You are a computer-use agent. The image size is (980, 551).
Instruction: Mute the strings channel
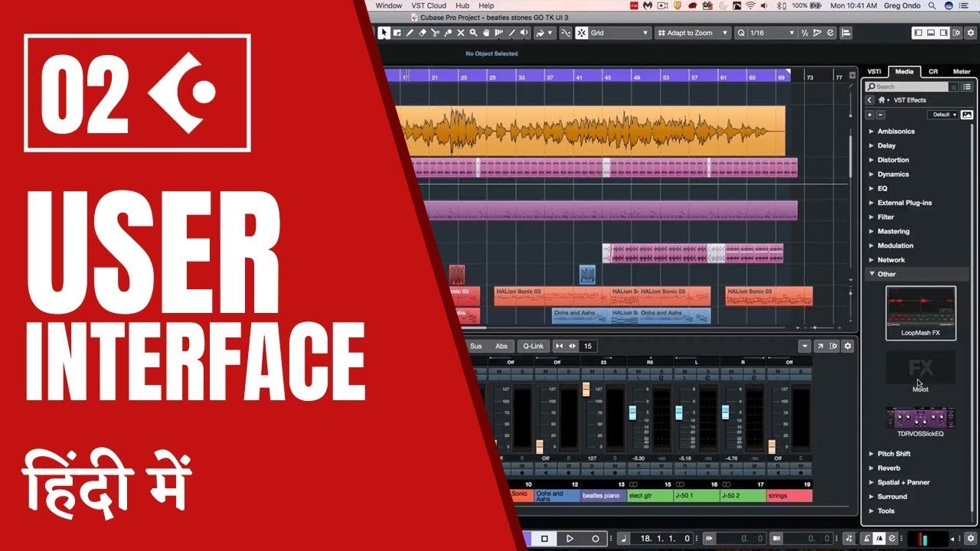pyautogui.click(x=778, y=371)
